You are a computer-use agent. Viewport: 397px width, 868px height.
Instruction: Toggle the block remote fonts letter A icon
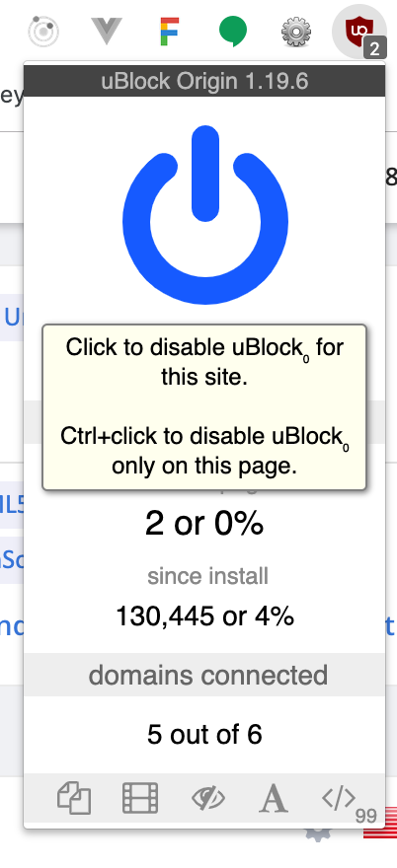point(274,798)
